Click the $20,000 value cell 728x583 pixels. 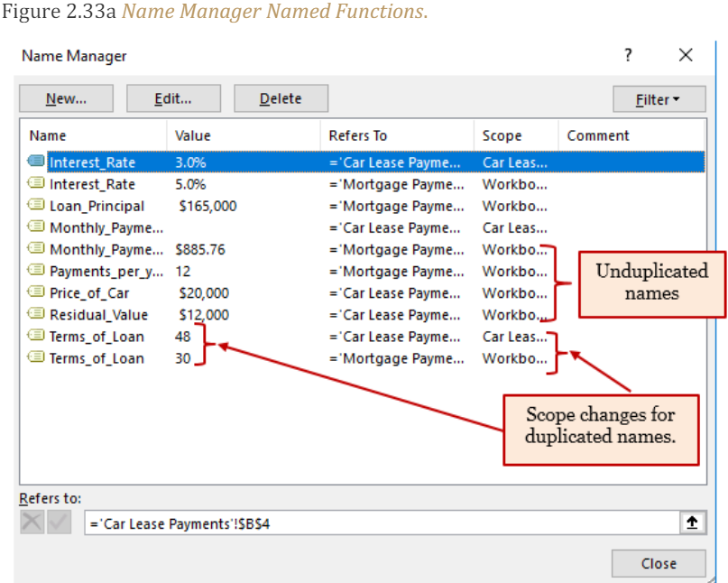204,293
